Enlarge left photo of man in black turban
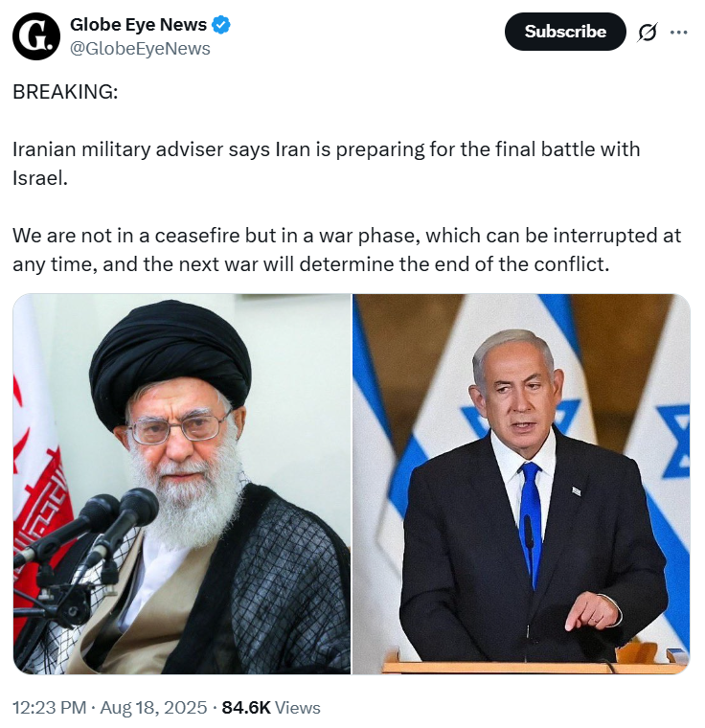Viewport: 705px width, 728px height. [182, 484]
